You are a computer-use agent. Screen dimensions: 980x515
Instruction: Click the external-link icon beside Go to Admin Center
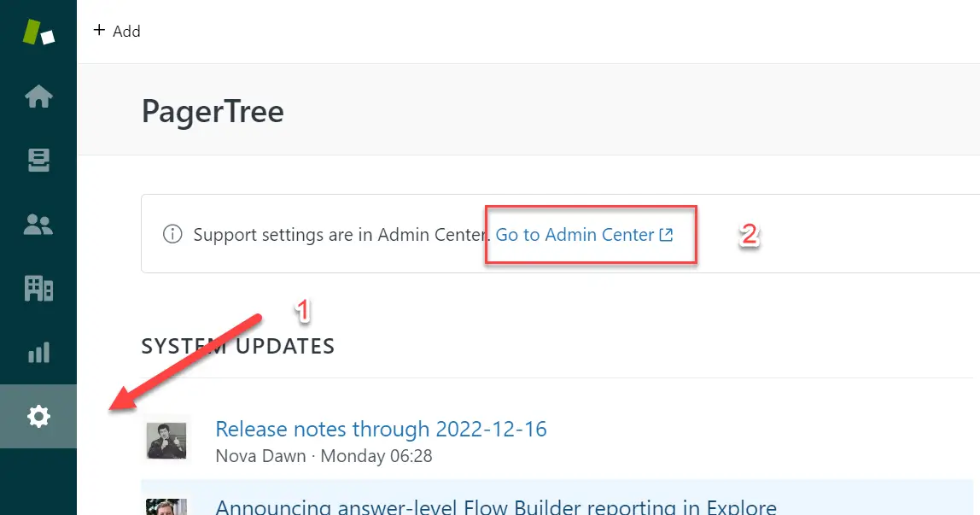(x=666, y=234)
